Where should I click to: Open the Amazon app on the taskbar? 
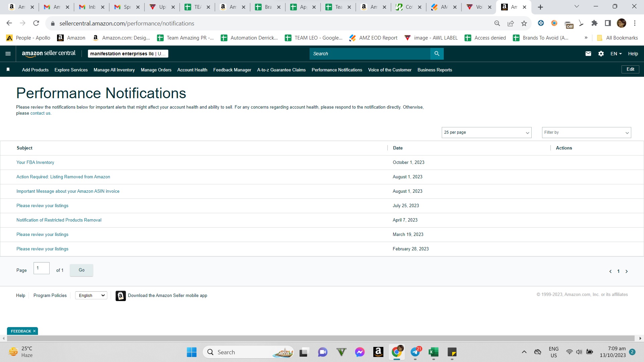pyautogui.click(x=378, y=352)
